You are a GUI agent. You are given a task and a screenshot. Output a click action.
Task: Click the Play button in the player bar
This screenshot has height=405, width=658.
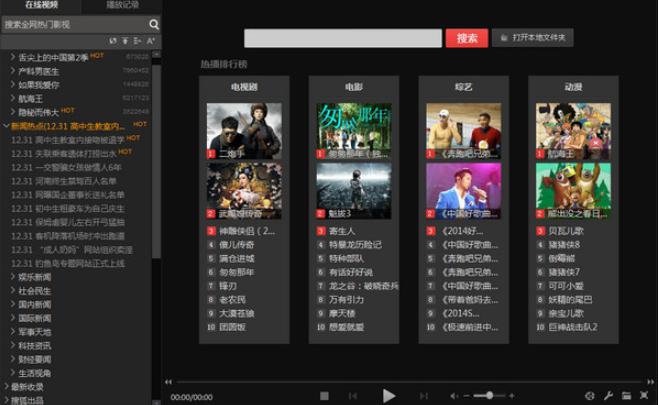click(389, 396)
